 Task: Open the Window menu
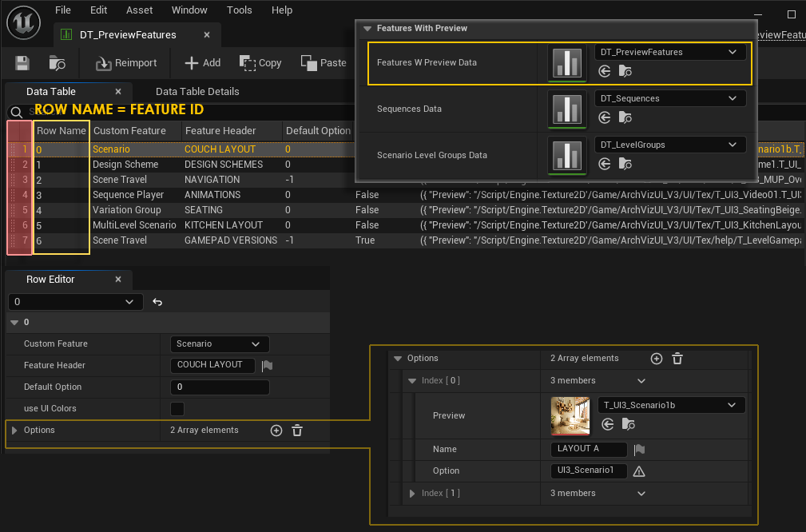click(189, 10)
